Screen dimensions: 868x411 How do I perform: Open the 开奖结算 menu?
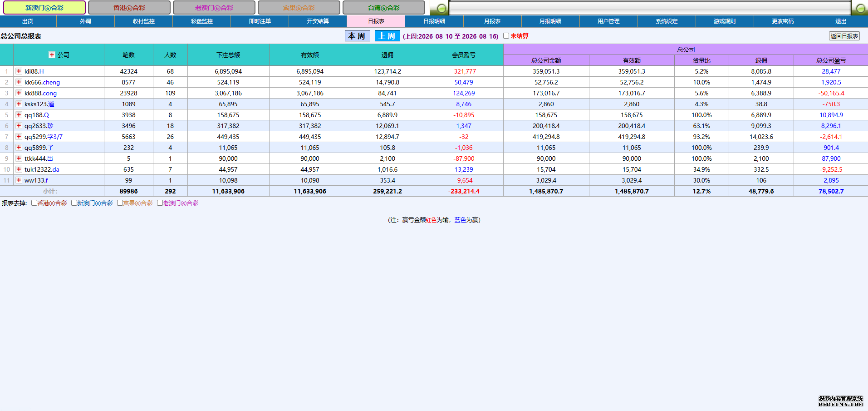click(318, 21)
